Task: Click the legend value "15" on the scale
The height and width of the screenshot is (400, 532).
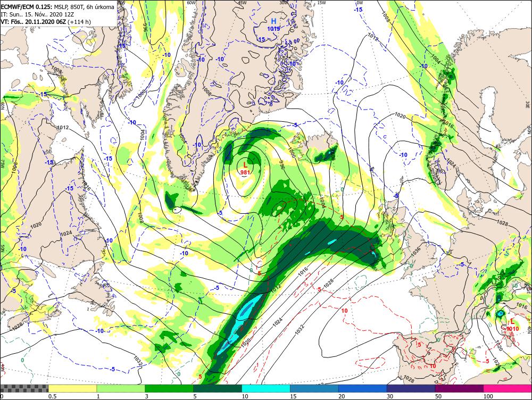Action: point(293,396)
